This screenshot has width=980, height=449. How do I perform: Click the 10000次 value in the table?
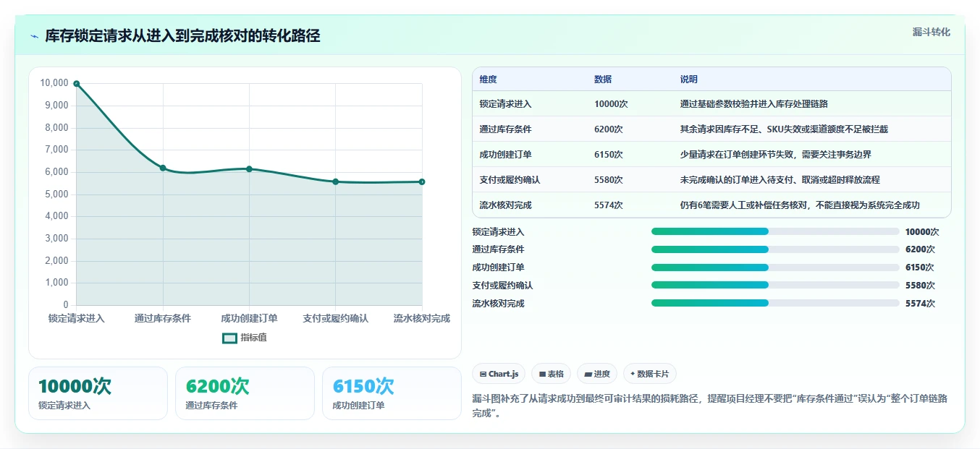tap(611, 104)
